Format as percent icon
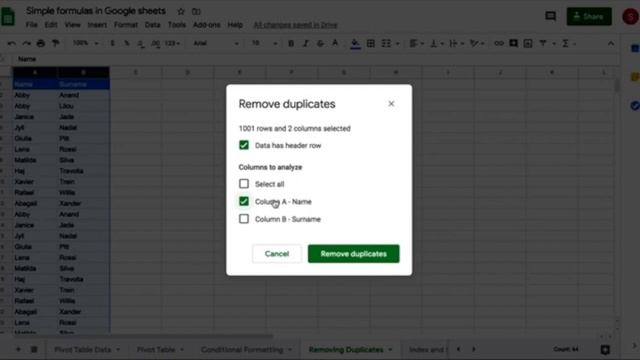Viewport: 640px width, 360px height. tap(127, 43)
